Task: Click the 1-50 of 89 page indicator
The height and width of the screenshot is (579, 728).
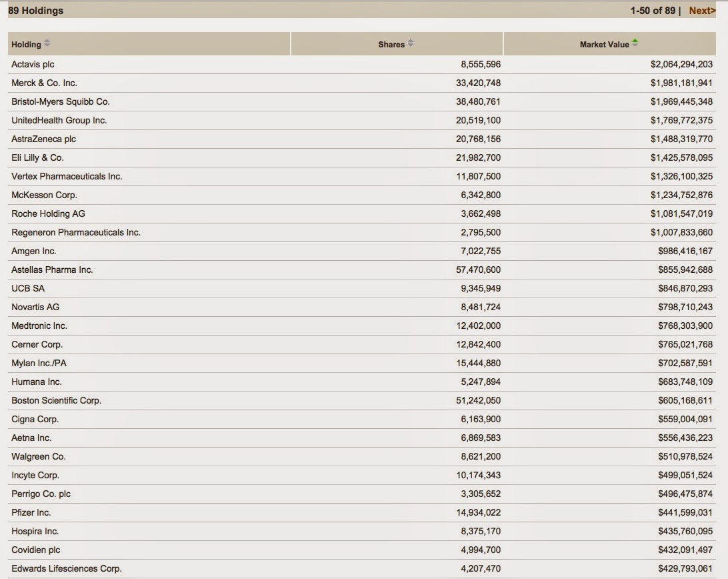Action: tap(652, 11)
